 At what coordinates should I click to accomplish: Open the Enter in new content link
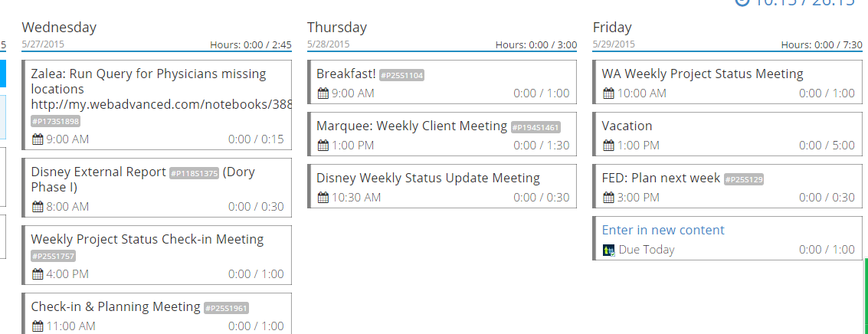(663, 230)
